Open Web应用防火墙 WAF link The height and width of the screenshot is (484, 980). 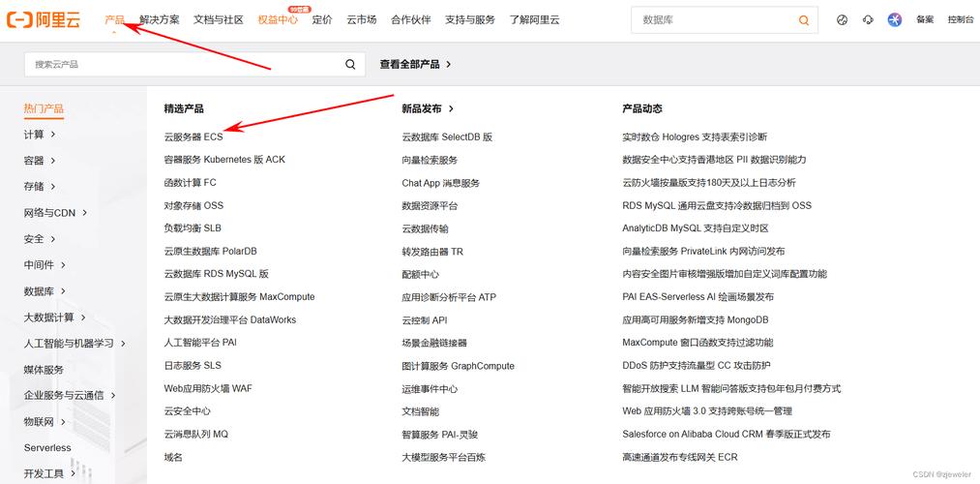click(208, 388)
